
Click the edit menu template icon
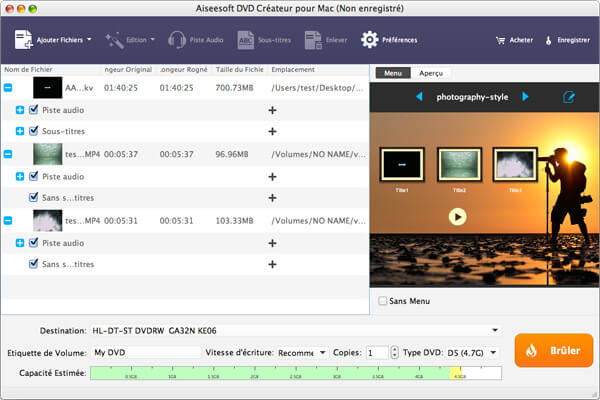(569, 97)
